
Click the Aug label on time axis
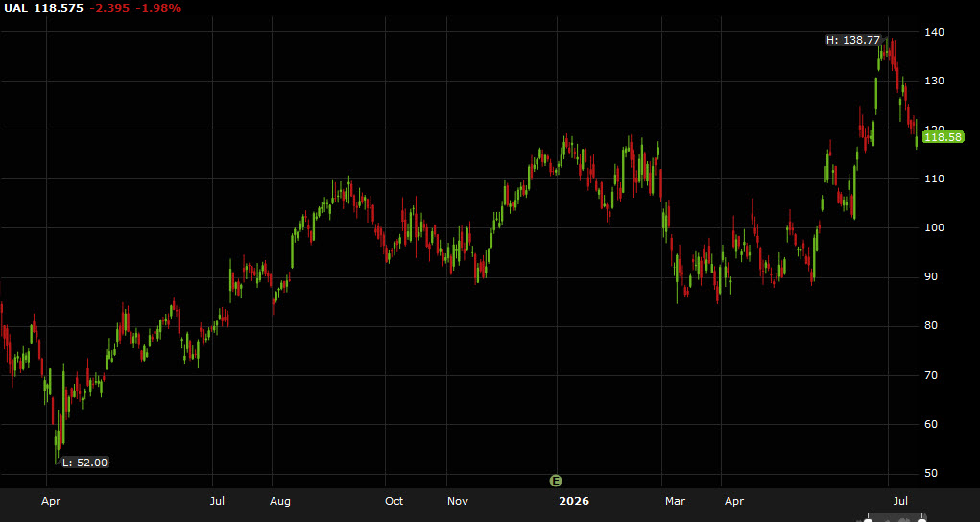pos(280,502)
